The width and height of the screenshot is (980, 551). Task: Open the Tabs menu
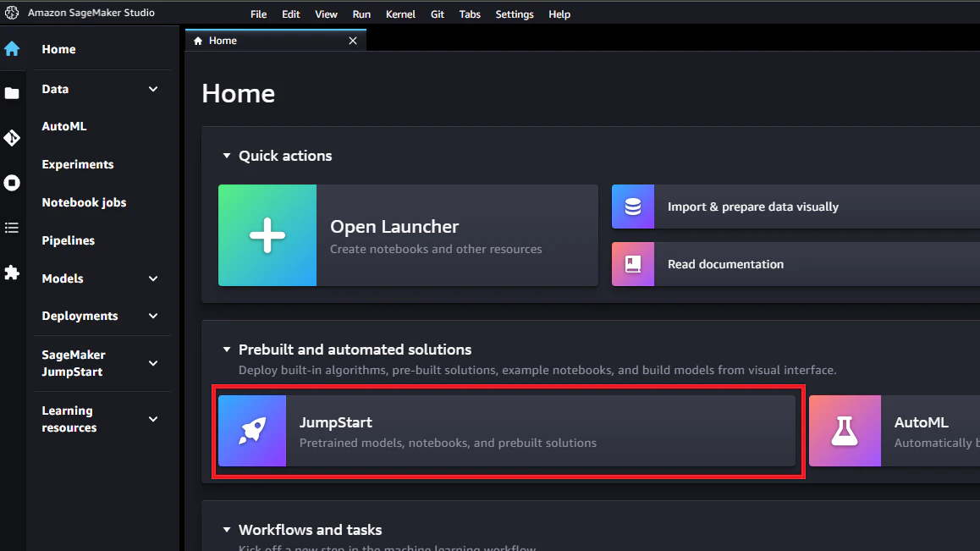point(470,14)
